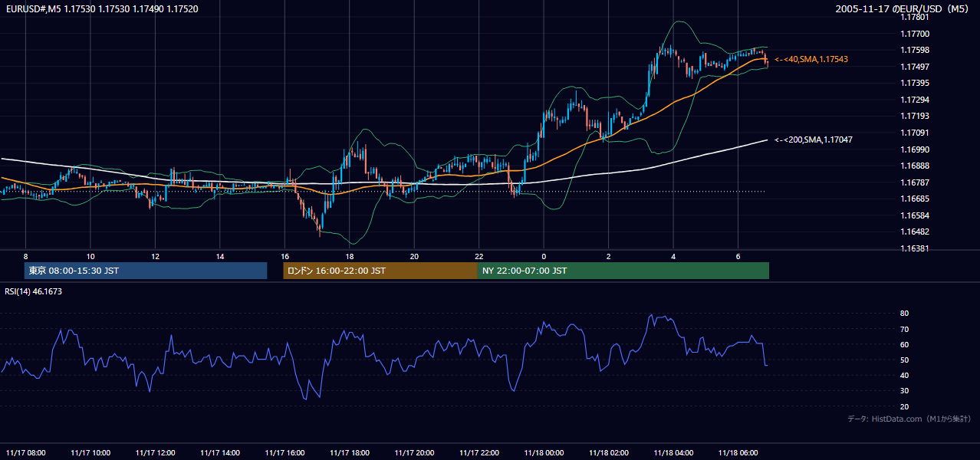Click the 11/17 14:00 time label
Image resolution: width=980 pixels, height=460 pixels.
pyautogui.click(x=220, y=452)
